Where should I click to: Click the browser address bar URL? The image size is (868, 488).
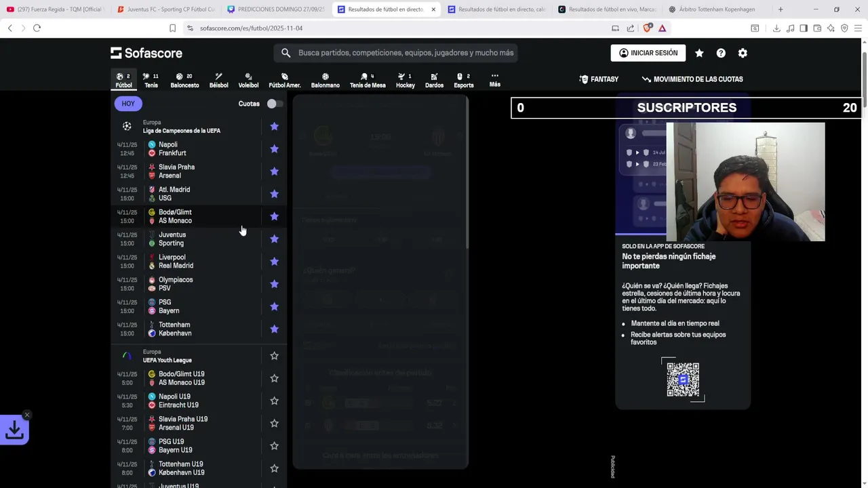point(251,28)
